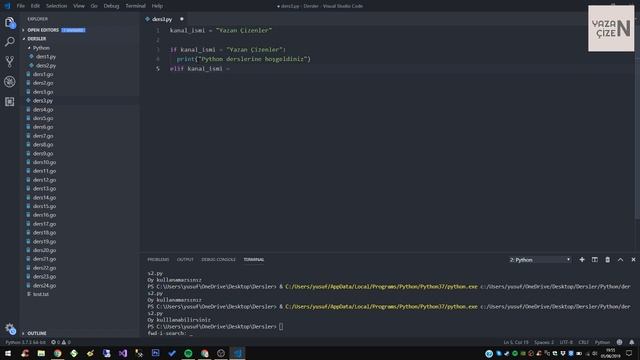The width and height of the screenshot is (640, 360).
Task: Select the ders1.py editor tab
Action: pyautogui.click(x=162, y=19)
